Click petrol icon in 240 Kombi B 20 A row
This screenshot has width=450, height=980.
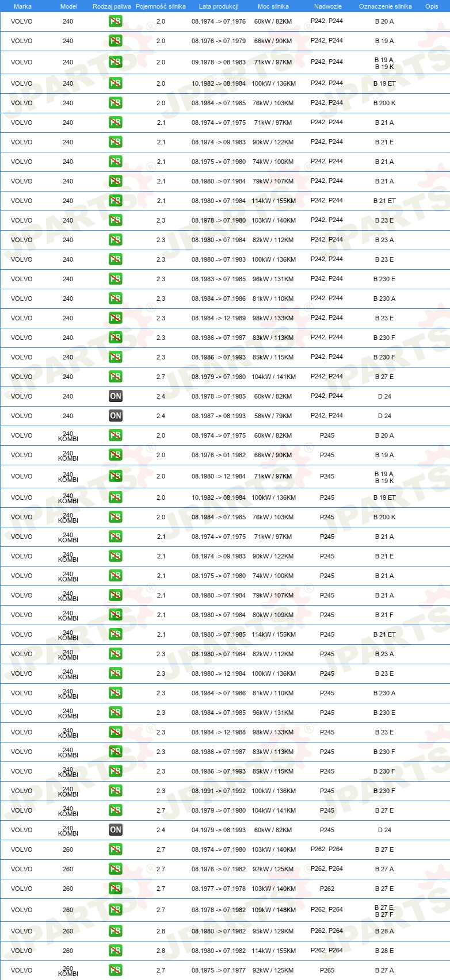pos(116,435)
